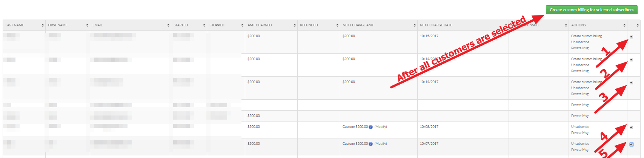Click the help icon beside first Custom: $200.00
The image size is (644, 158).
pos(370,127)
